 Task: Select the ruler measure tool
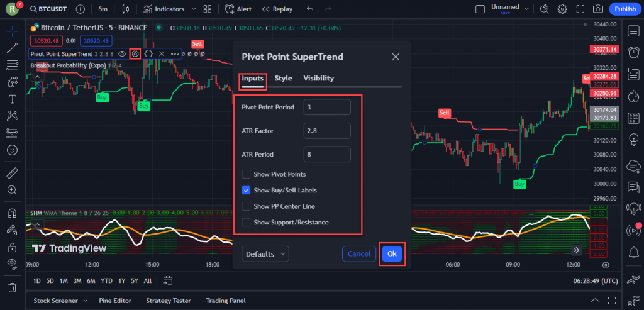click(13, 173)
